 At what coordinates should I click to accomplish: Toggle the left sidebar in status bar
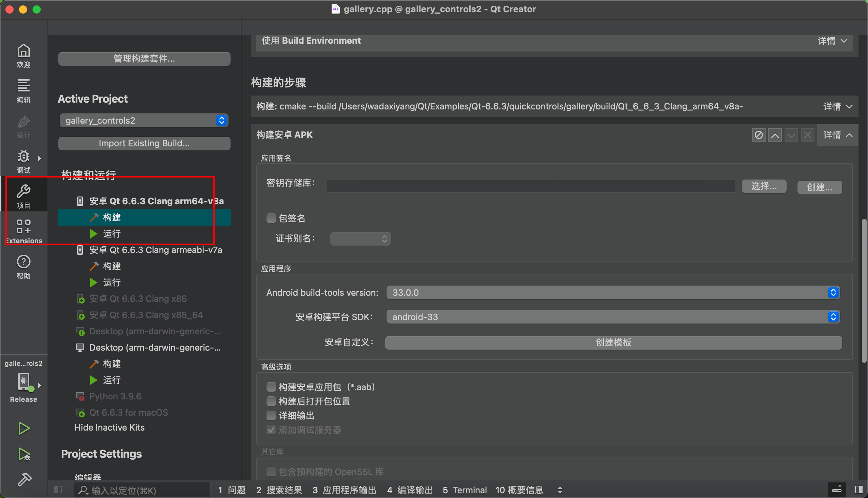(x=58, y=490)
